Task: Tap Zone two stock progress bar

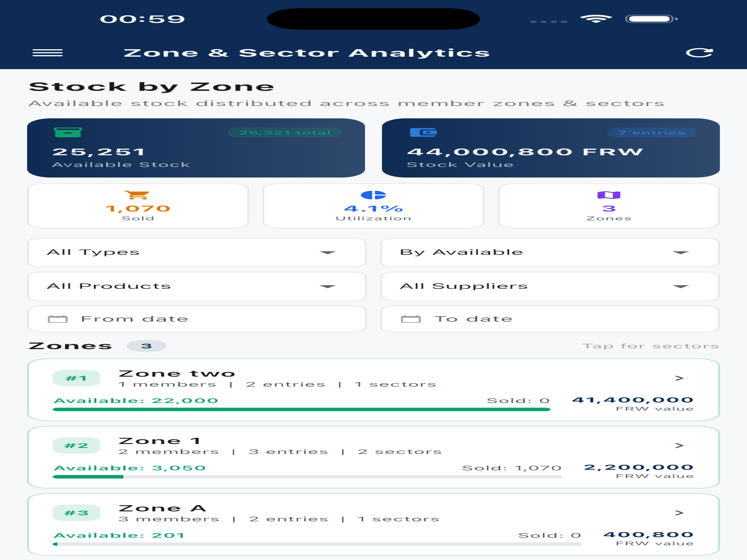Action: tap(302, 410)
